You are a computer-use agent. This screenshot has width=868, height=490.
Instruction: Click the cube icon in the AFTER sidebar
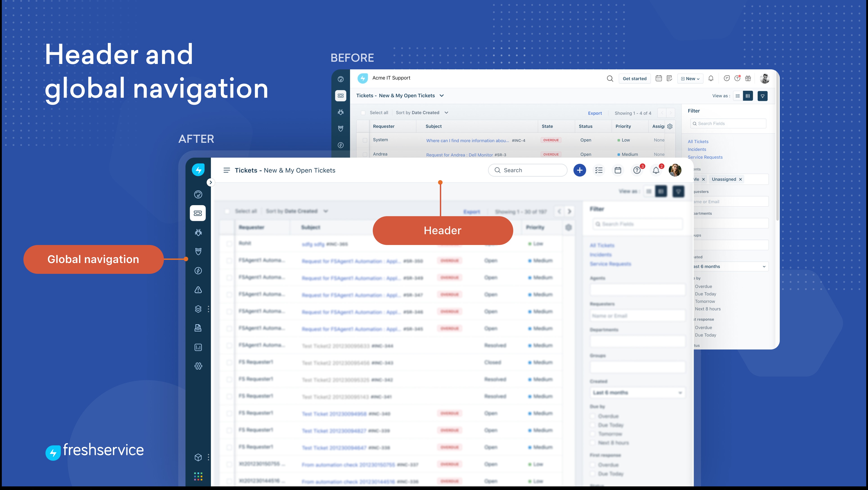198,457
